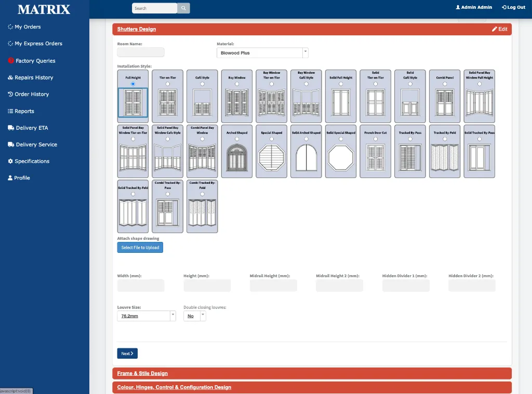Select the Arched Shaped radio button
Viewport: 532px width, 394px height.
237,139
